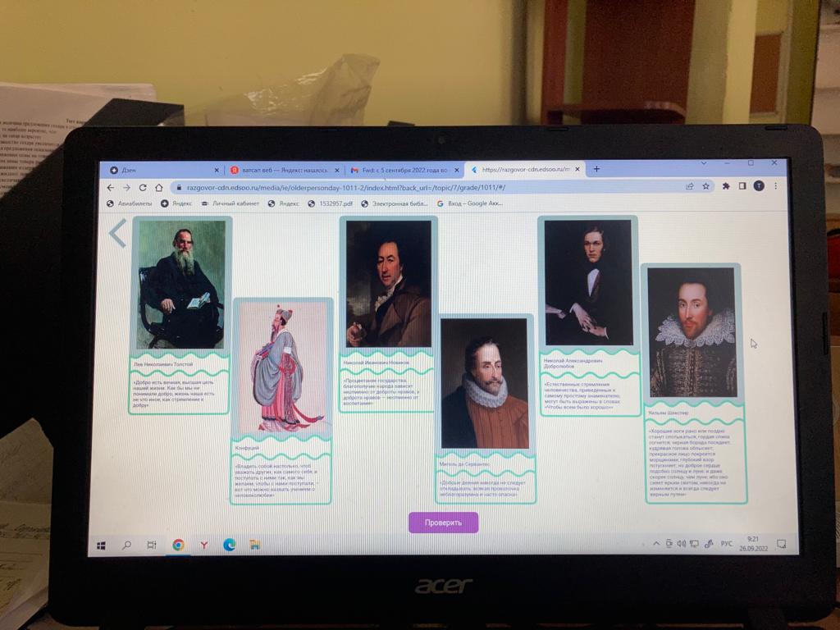Open the volume speaker tray icon

coord(682,544)
